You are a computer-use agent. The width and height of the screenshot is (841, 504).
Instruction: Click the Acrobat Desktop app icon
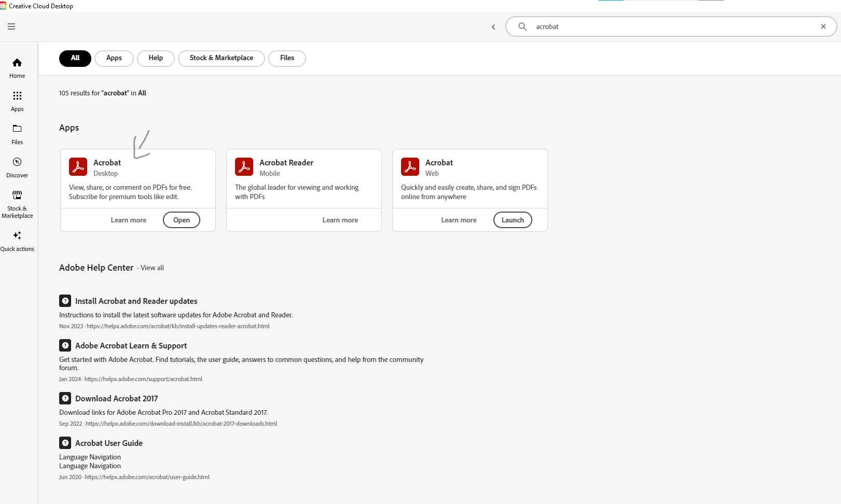tap(78, 167)
